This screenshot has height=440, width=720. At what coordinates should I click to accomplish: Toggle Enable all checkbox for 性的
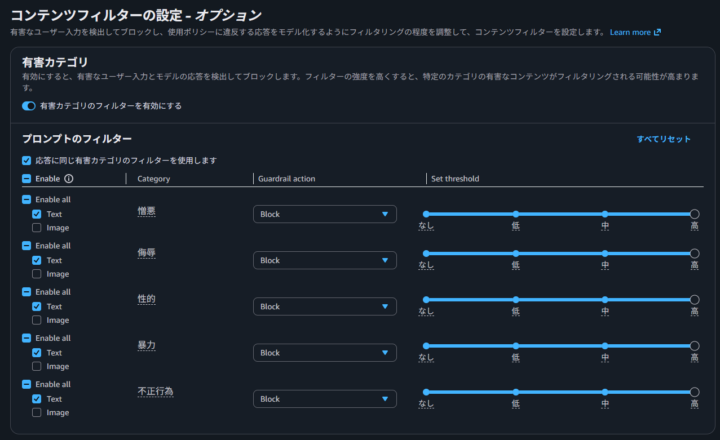click(26, 292)
